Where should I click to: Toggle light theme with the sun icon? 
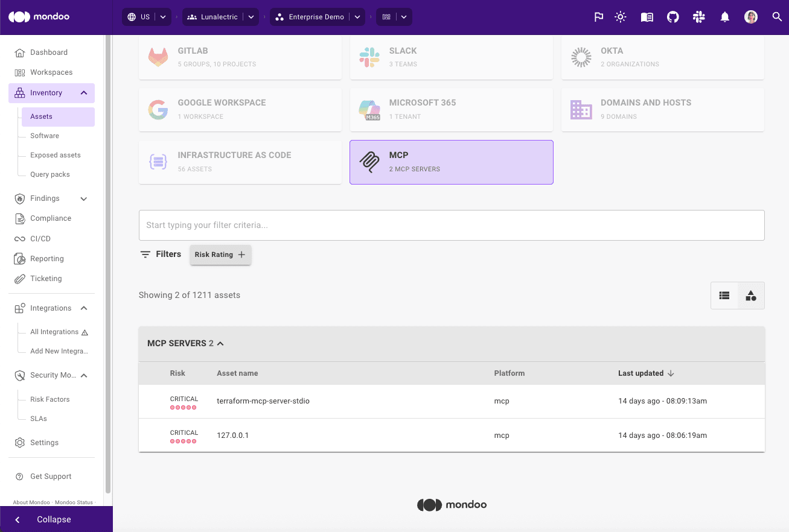tap(621, 17)
